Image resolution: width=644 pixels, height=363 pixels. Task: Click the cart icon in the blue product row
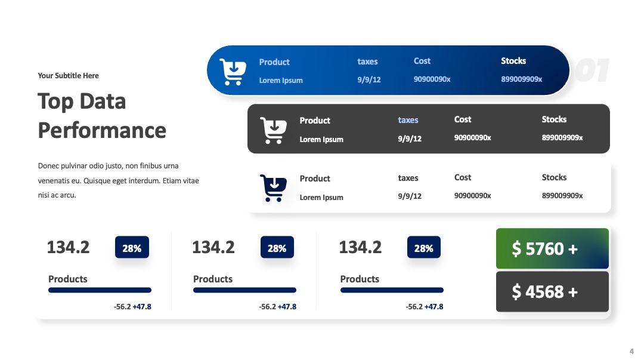click(233, 72)
